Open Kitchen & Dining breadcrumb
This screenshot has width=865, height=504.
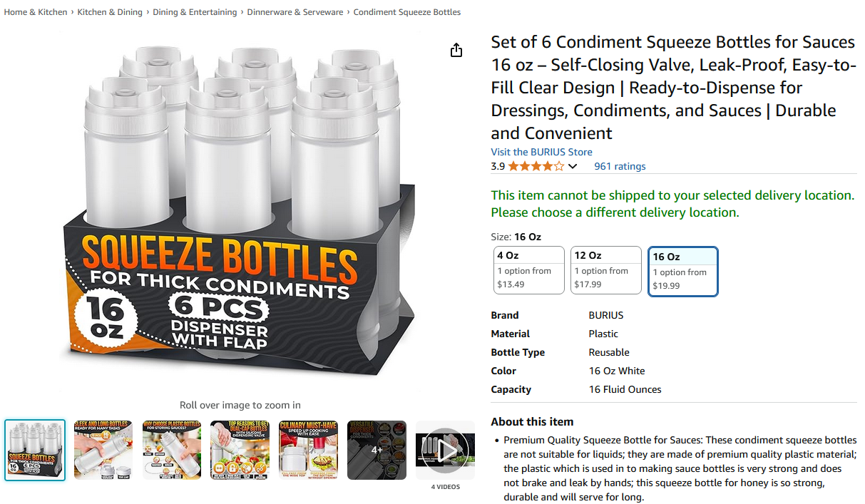point(110,12)
